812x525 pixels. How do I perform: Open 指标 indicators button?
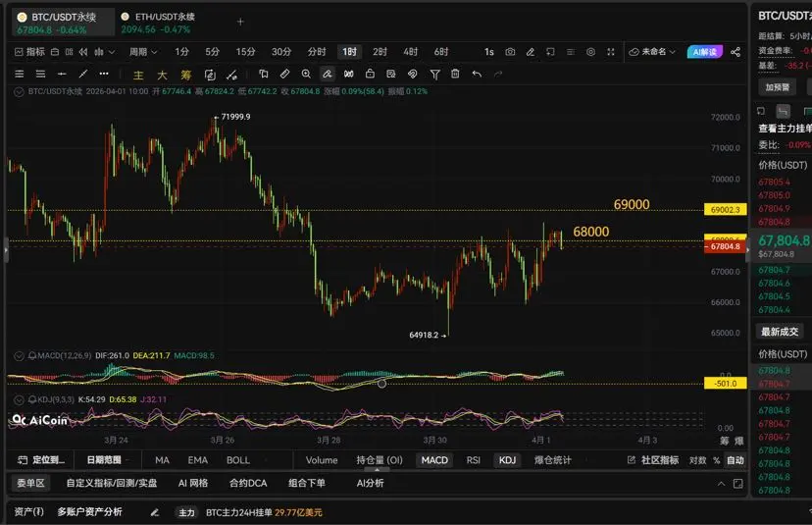click(x=29, y=52)
